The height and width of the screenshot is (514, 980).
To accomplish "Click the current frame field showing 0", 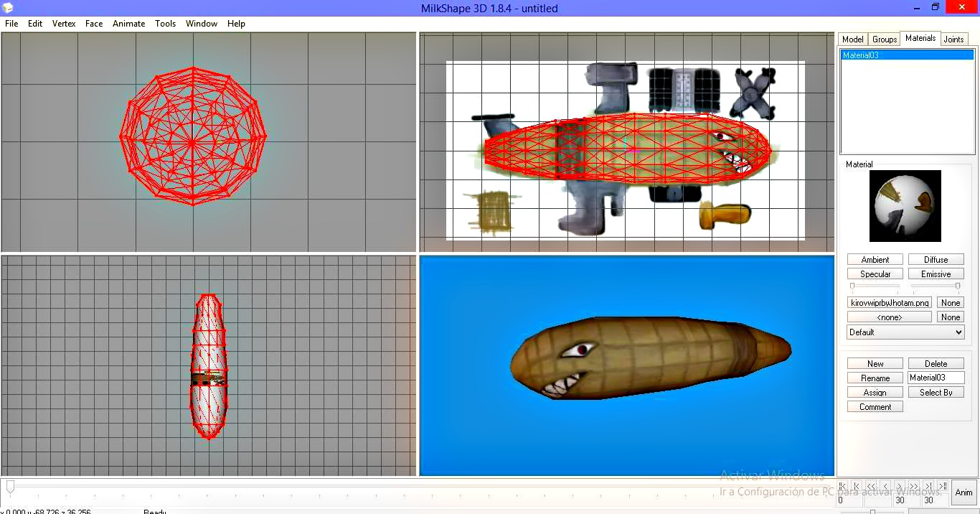I will [849, 500].
